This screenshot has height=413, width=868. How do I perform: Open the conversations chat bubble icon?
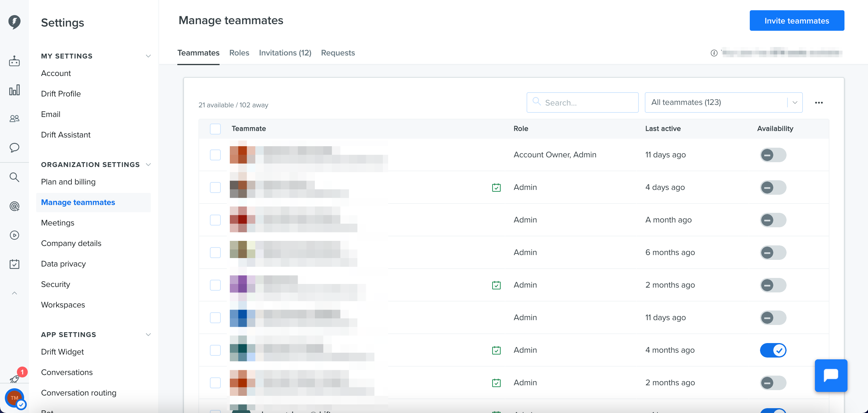[14, 147]
